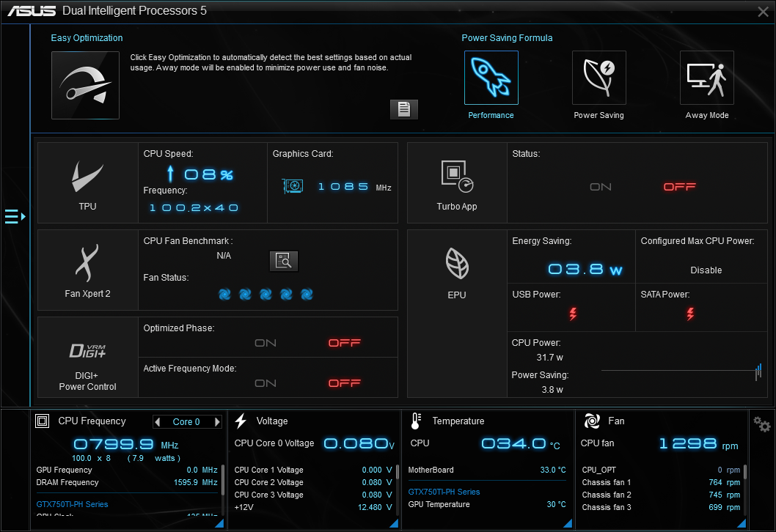Expand the left sidebar menu arrow
776x532 pixels.
(15, 217)
